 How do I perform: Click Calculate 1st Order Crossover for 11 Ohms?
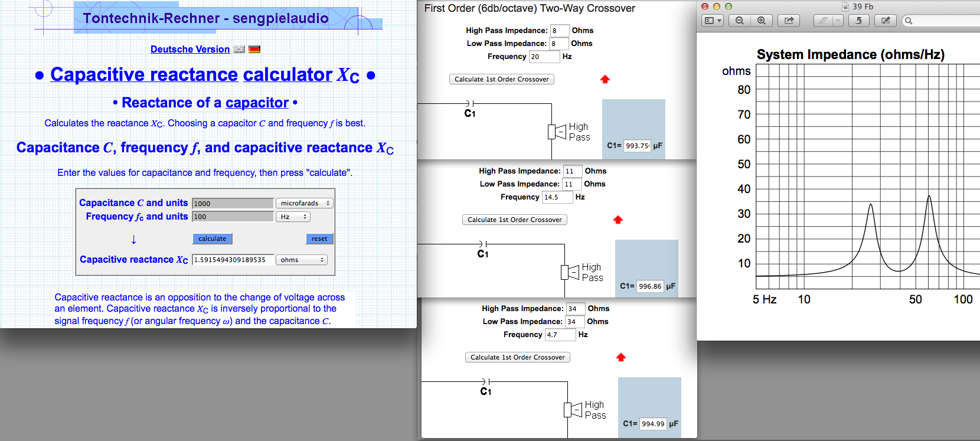(x=515, y=220)
